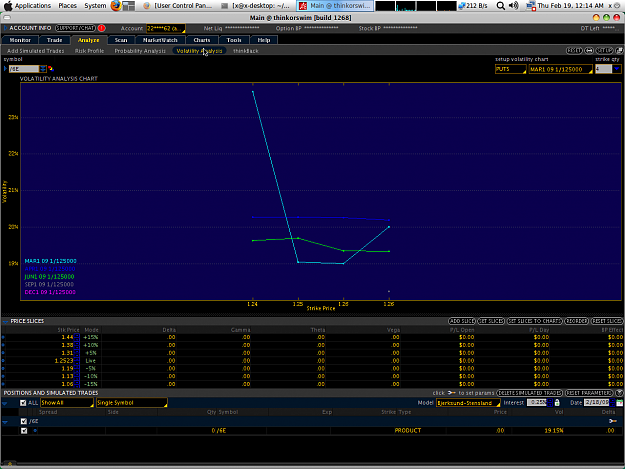Click the Firefox icon in the top panel
This screenshot has width=625, height=469.
(x=116, y=6)
